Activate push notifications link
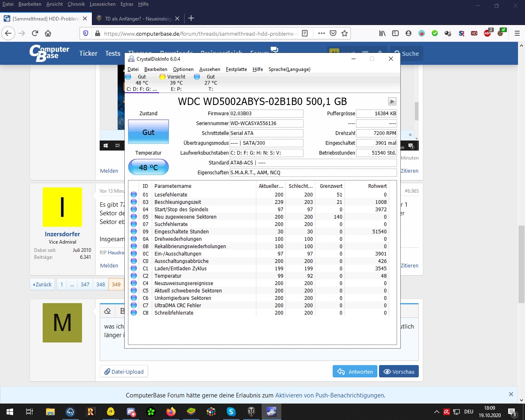 click(329, 395)
